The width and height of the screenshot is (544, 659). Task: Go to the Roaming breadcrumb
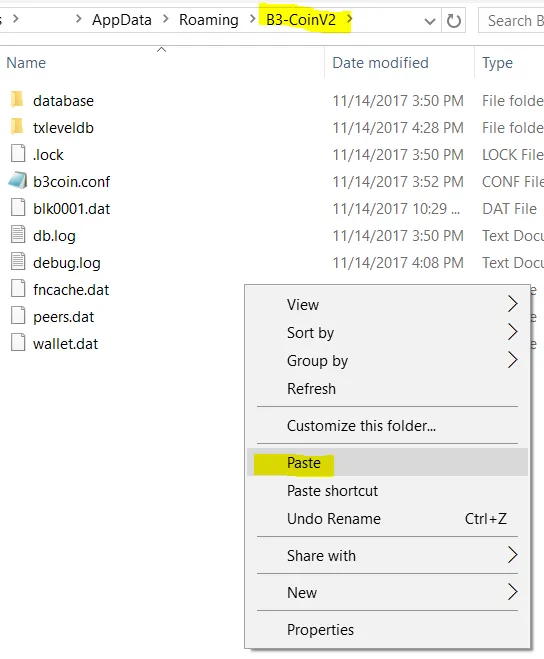tap(209, 20)
